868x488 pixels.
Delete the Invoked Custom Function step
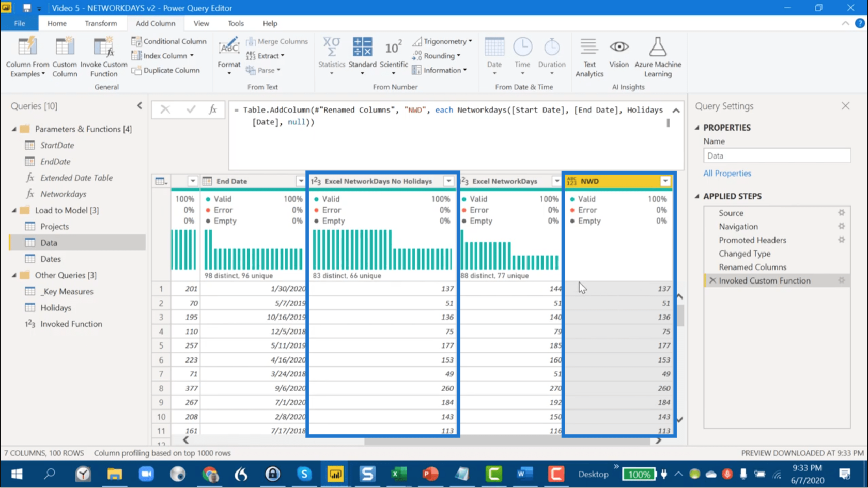(x=712, y=280)
